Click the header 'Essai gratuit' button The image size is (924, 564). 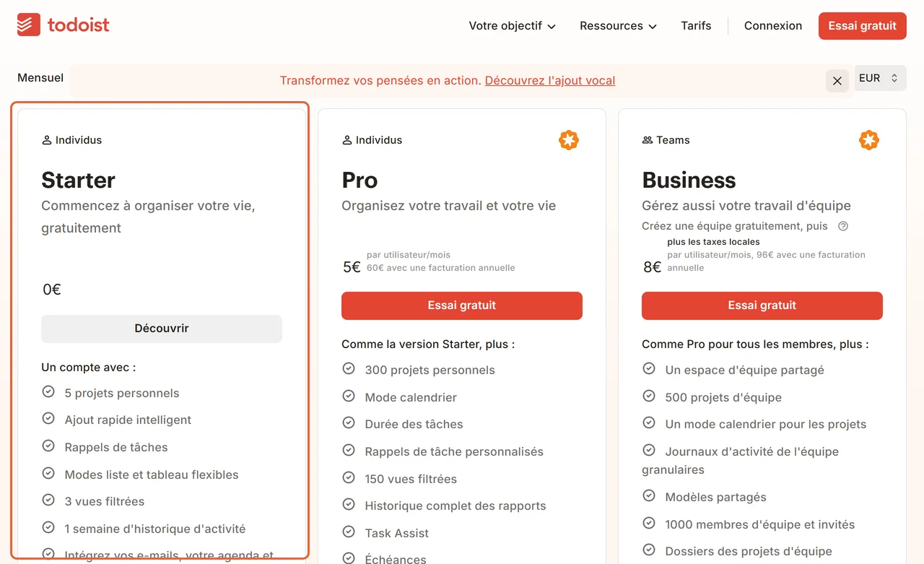tap(863, 26)
